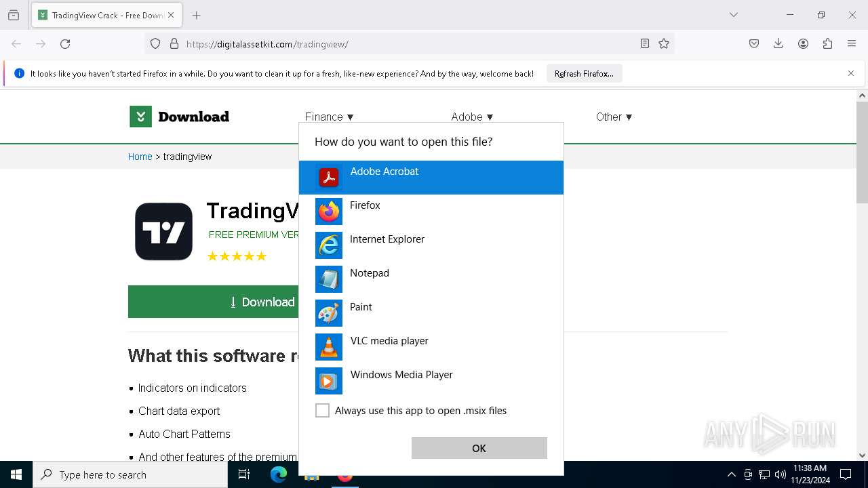Select Notepad as the opening app

pyautogui.click(x=431, y=279)
